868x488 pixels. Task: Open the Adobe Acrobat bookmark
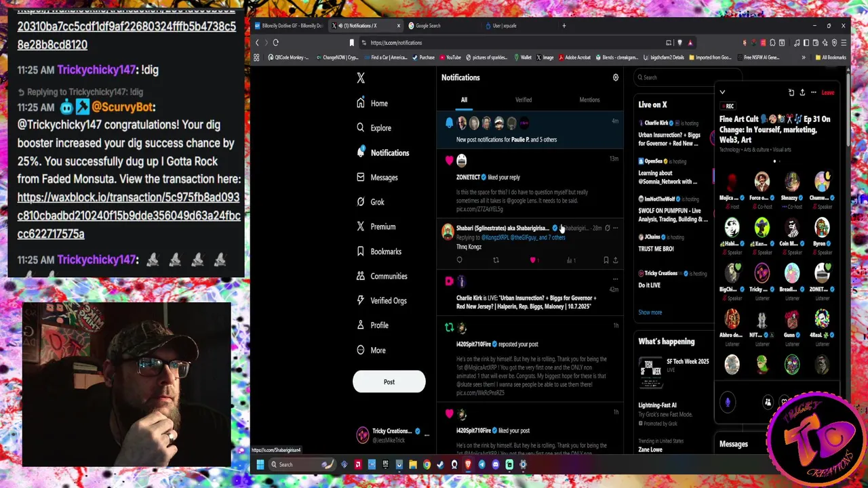(x=573, y=58)
